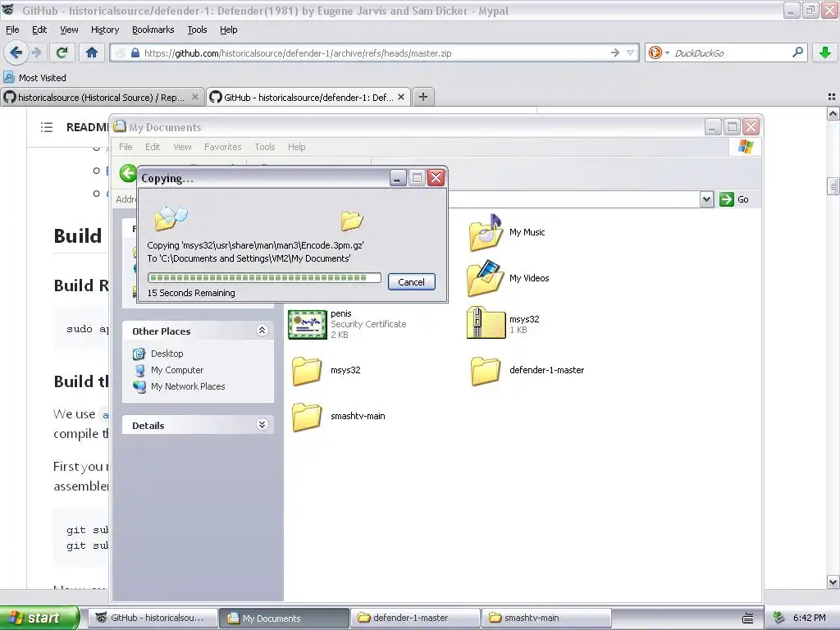This screenshot has height=630, width=840.
Task: Open the browser Tools menu
Action: pos(197,30)
